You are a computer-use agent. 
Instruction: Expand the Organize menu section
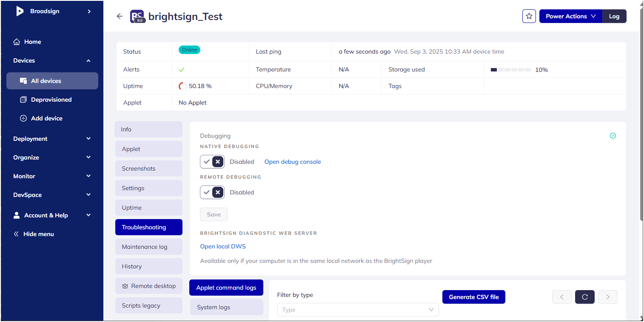click(x=88, y=157)
